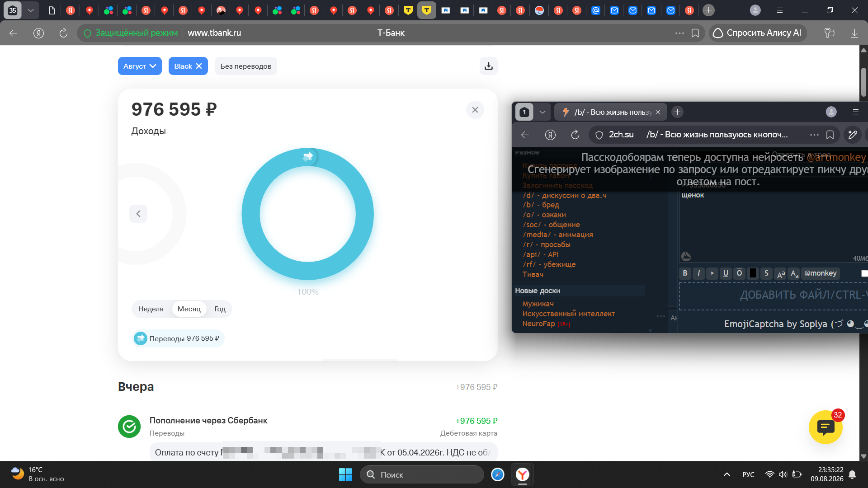Apply subscript in 2ch post form
The height and width of the screenshot is (488, 868).
pos(794,273)
